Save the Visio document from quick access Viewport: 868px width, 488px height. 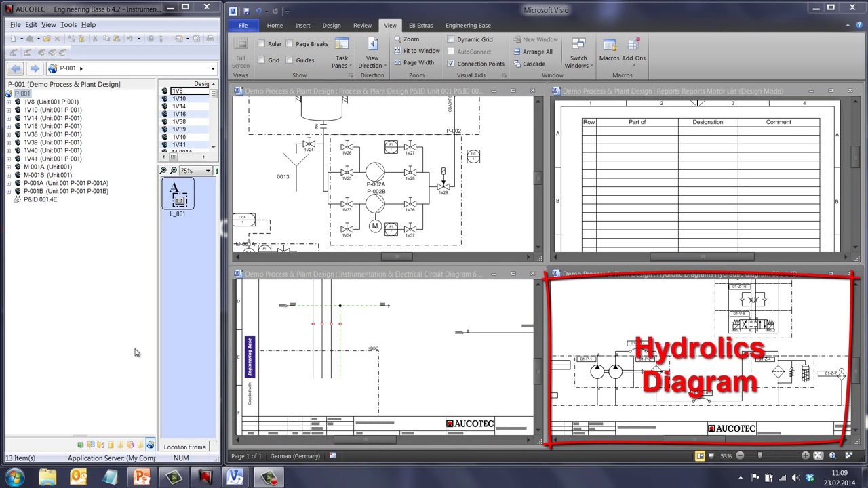tap(246, 11)
